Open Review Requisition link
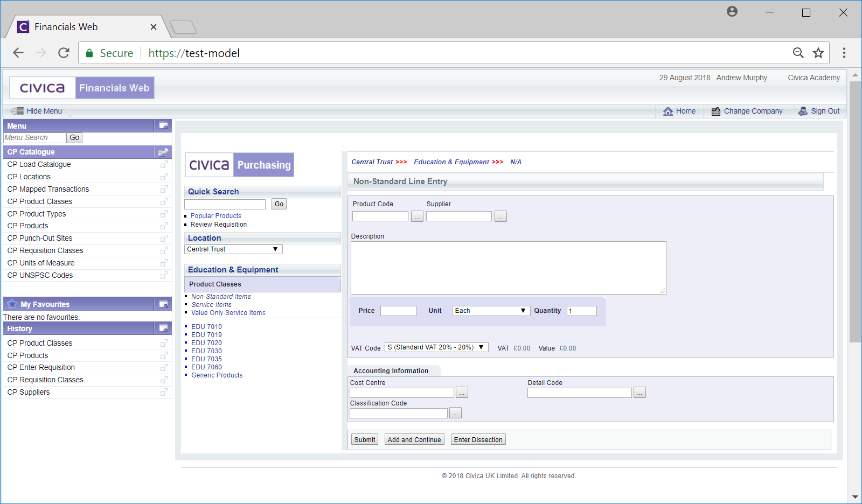 218,225
